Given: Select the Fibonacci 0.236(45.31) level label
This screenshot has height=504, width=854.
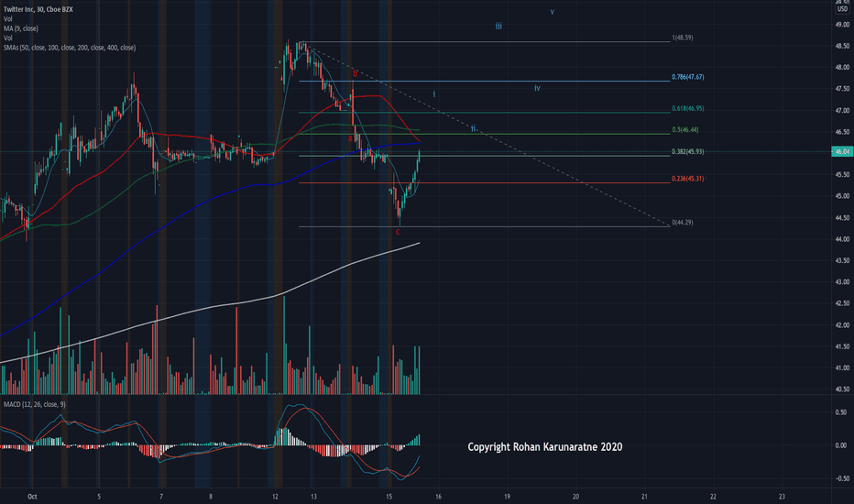Looking at the screenshot, I should click(688, 178).
